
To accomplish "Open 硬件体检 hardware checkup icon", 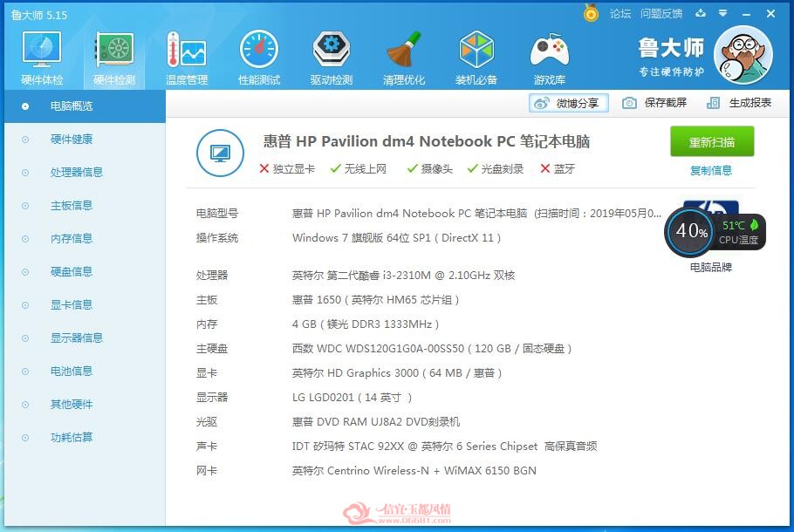I will [x=42, y=58].
